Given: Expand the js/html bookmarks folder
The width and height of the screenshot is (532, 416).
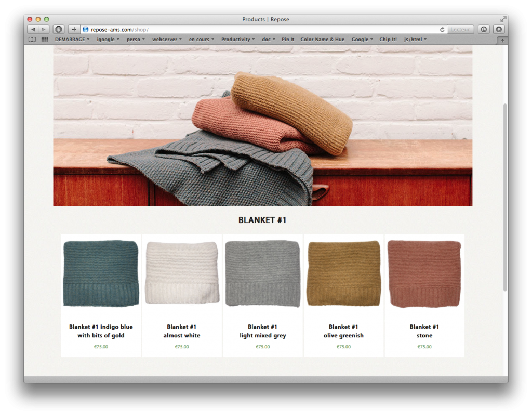Looking at the screenshot, I should [416, 40].
